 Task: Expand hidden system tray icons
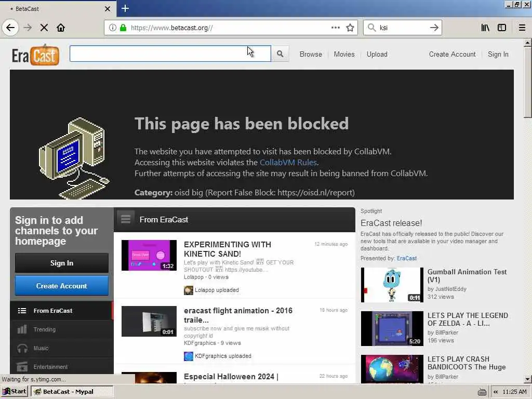[496, 392]
